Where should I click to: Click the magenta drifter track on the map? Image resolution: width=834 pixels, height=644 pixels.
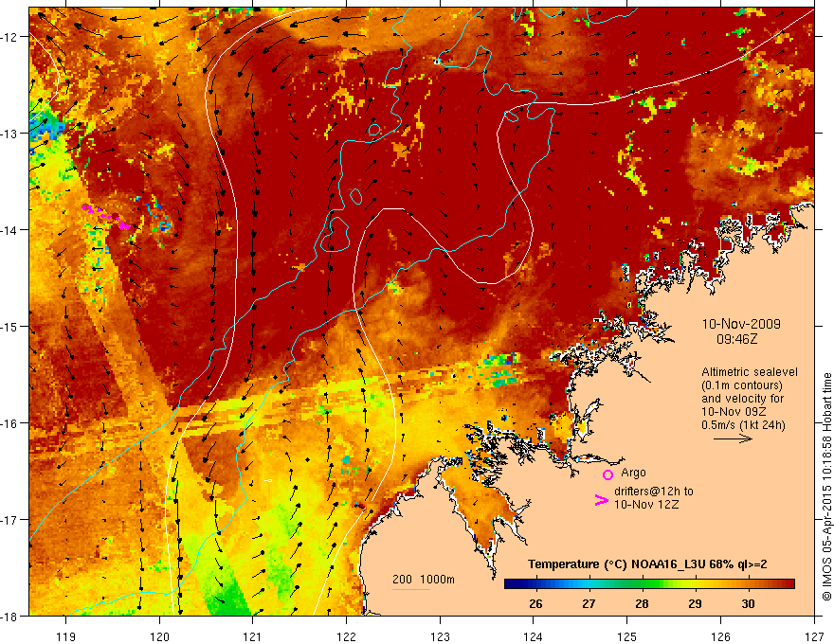point(106,217)
